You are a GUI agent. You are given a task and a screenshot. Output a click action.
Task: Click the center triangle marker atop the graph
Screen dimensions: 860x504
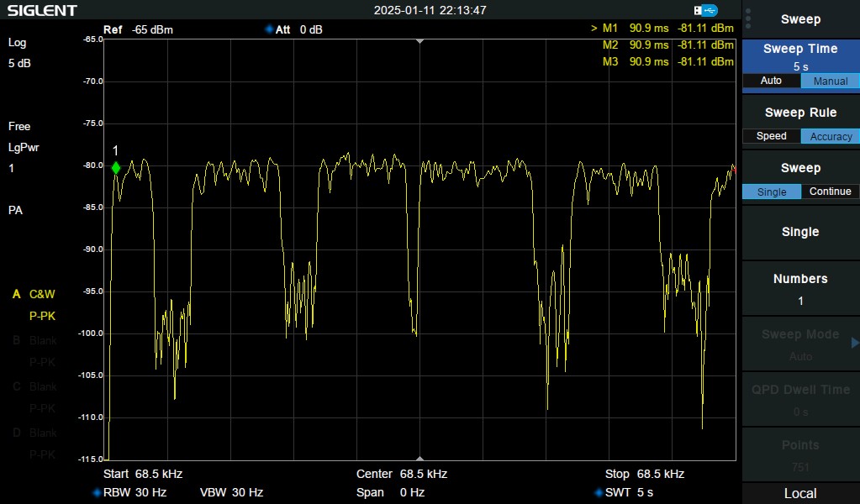click(x=419, y=40)
